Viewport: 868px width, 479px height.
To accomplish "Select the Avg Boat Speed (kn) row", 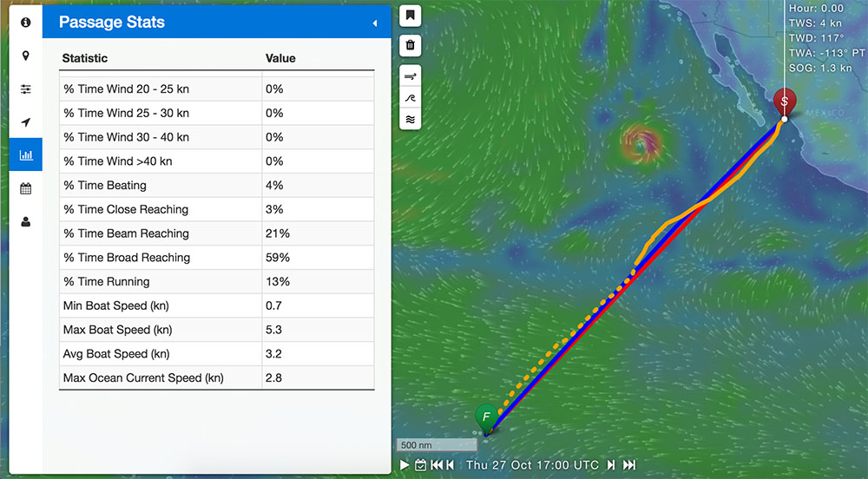I will (x=216, y=353).
